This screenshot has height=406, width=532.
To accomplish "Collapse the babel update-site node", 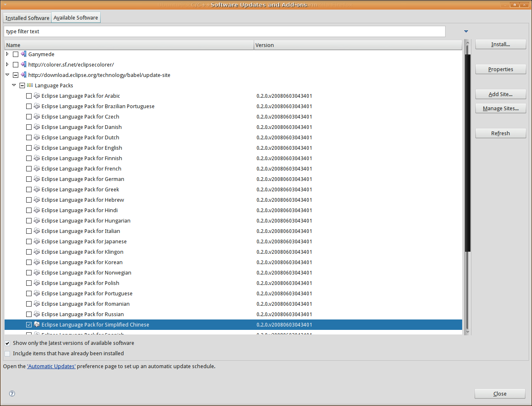I will pos(7,75).
